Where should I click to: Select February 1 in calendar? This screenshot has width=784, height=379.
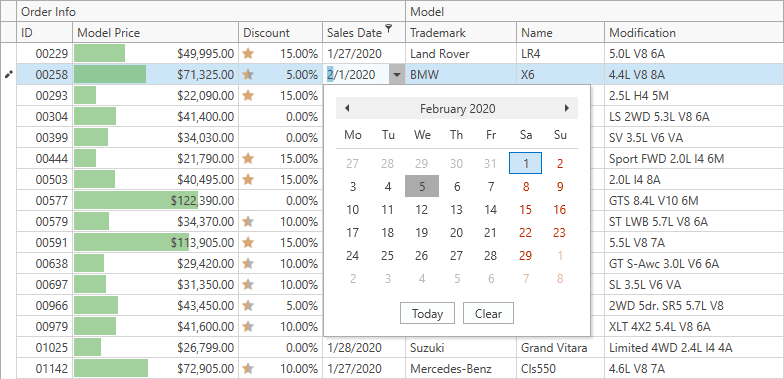pos(526,163)
